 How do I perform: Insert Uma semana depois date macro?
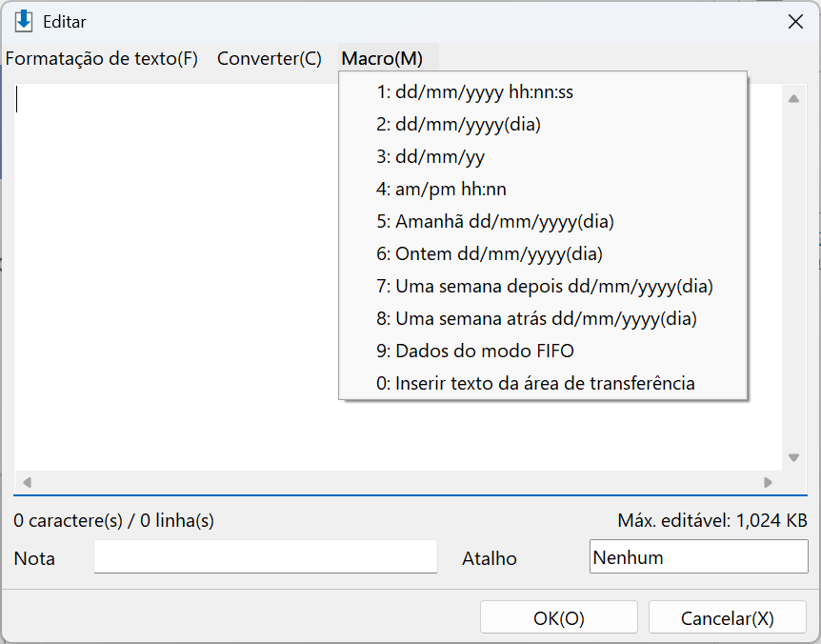543,287
